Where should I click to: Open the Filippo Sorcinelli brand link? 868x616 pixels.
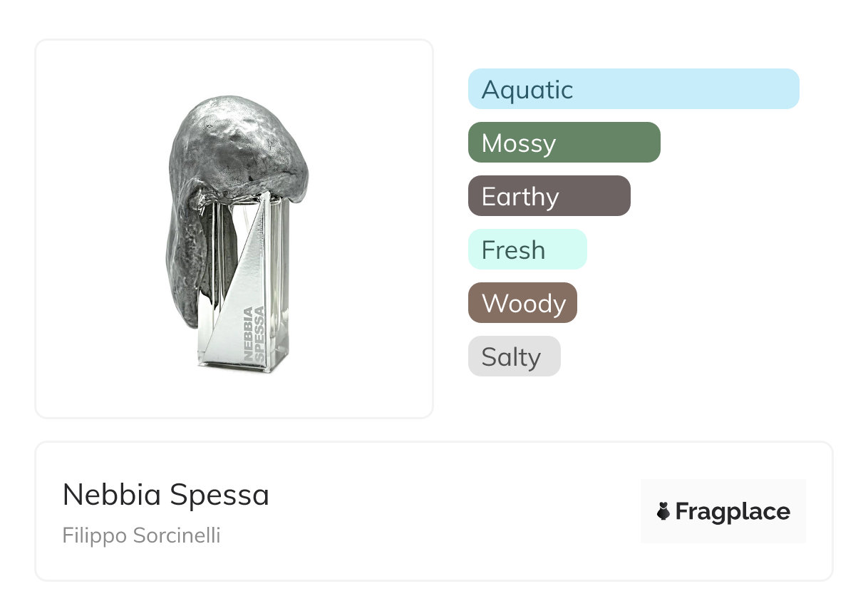coord(141,535)
